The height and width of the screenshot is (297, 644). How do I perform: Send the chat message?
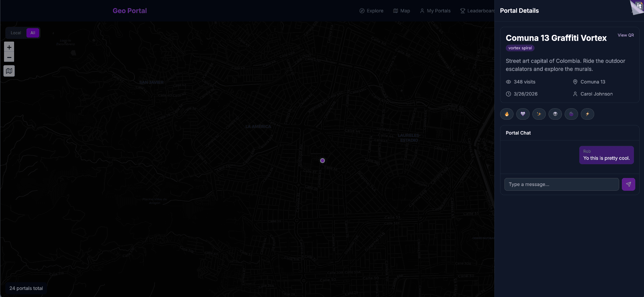pos(628,184)
